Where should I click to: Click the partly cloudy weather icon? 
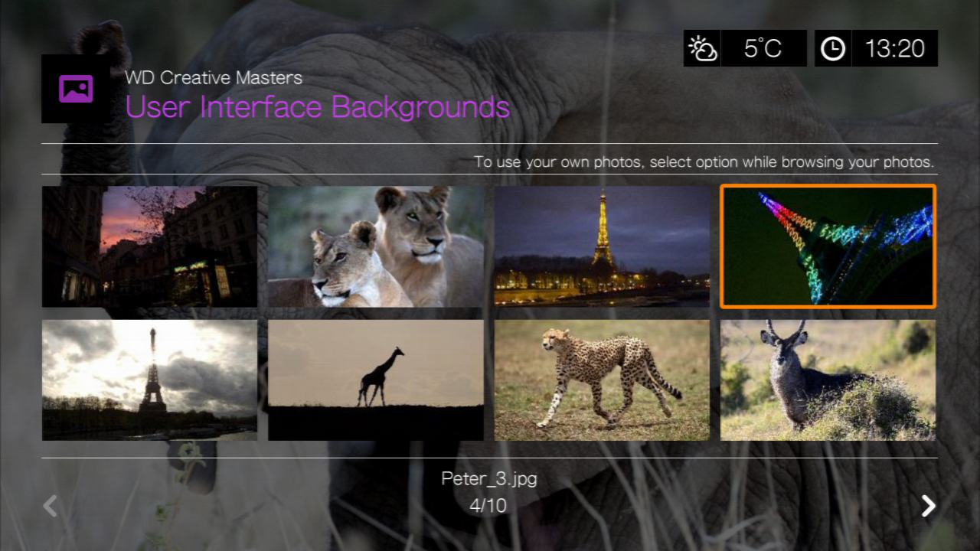click(702, 49)
